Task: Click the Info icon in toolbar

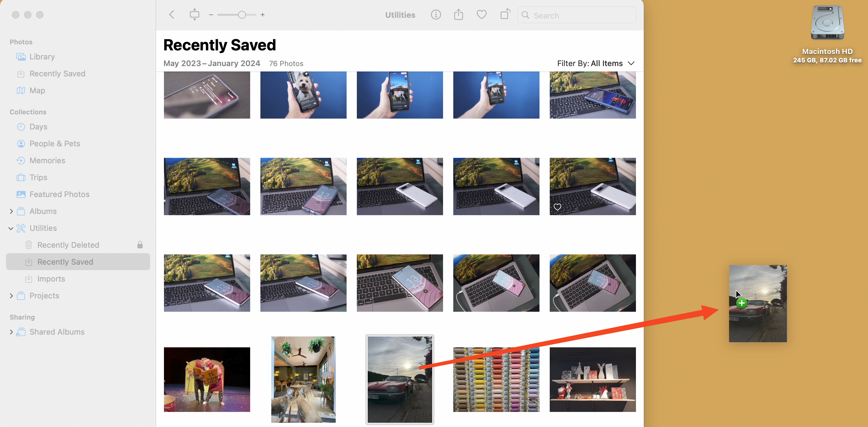Action: click(436, 15)
